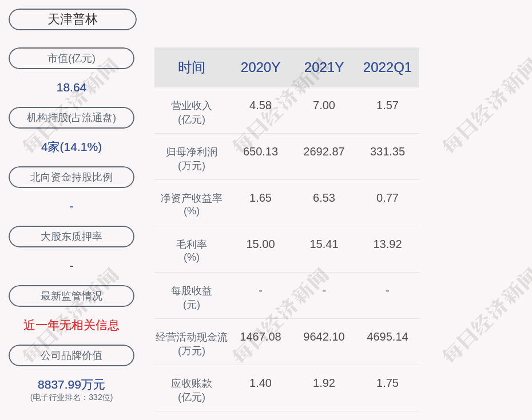Click revenue value 1.57
Viewport: 532px width, 420px height.
pos(387,105)
